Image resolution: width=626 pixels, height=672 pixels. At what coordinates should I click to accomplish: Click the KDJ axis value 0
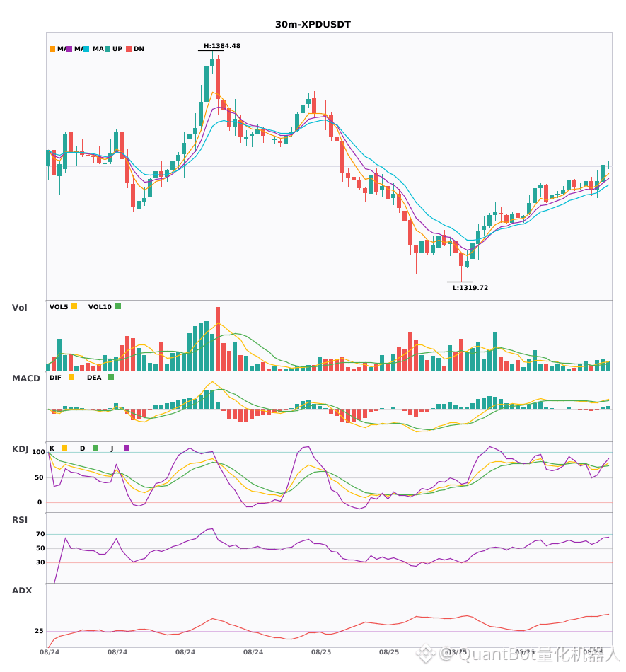pos(40,502)
